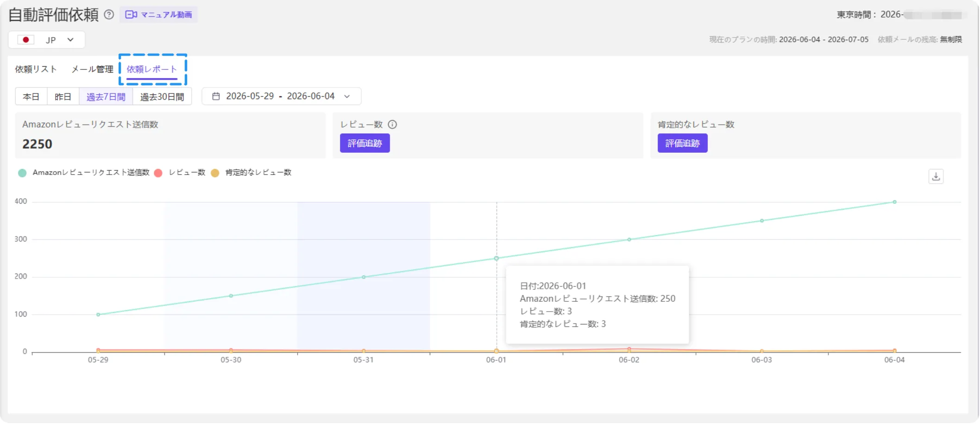Click the date picker chevron arrow
The image size is (980, 424).
(347, 96)
